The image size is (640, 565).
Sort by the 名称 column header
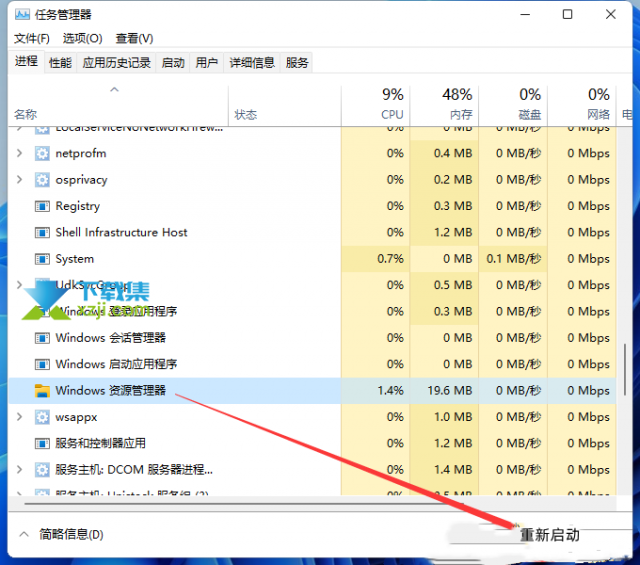[118, 105]
